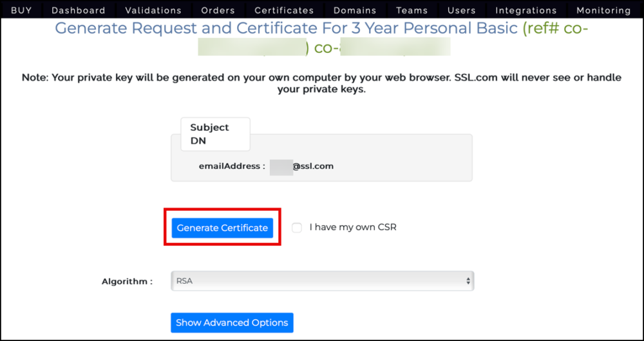Click the Subject DN legend box
This screenshot has width=644, height=341.
click(215, 134)
